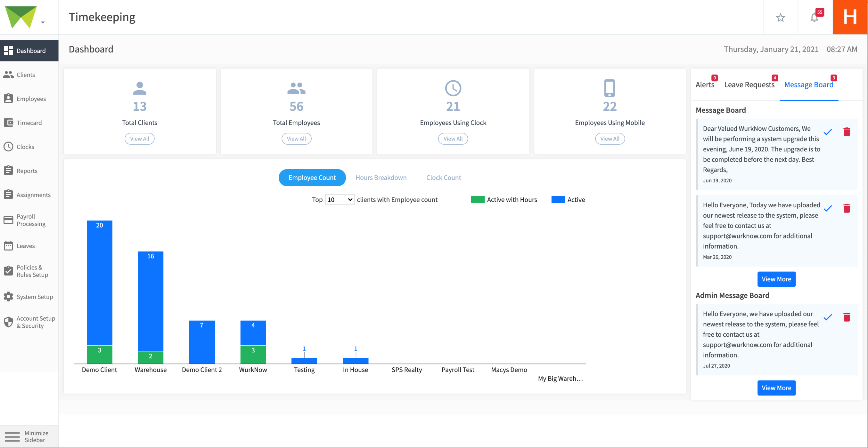Open Payroll Processing in sidebar

tap(31, 220)
